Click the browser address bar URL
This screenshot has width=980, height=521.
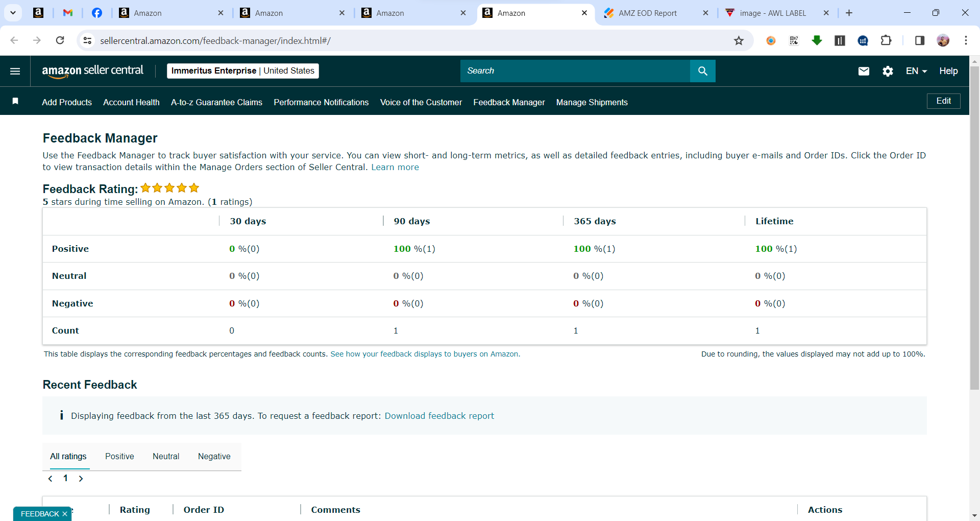click(x=215, y=41)
